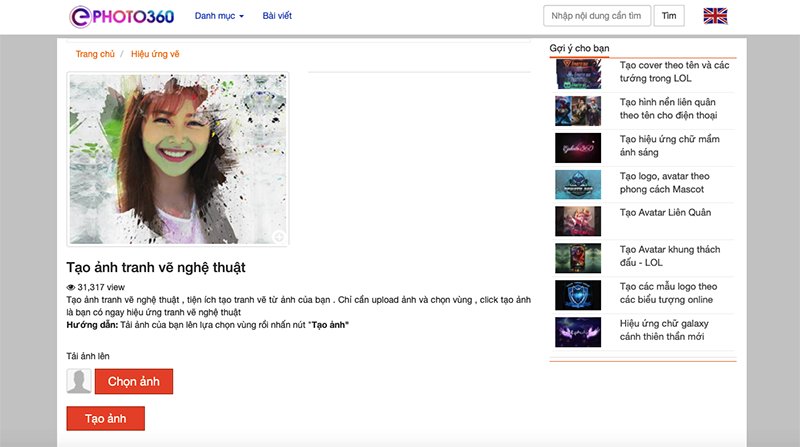This screenshot has height=447, width=800.
Task: Click the gray avatar placeholder icon
Action: (x=79, y=381)
